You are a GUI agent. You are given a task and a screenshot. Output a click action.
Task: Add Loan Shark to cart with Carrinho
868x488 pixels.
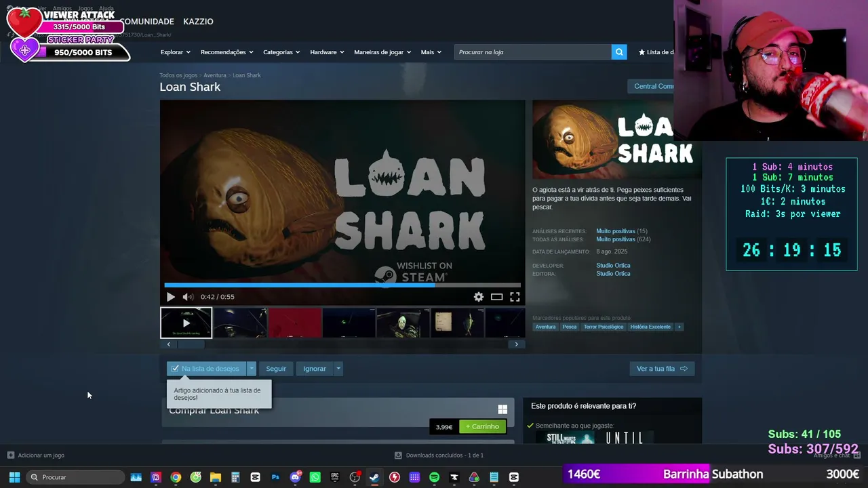(482, 426)
